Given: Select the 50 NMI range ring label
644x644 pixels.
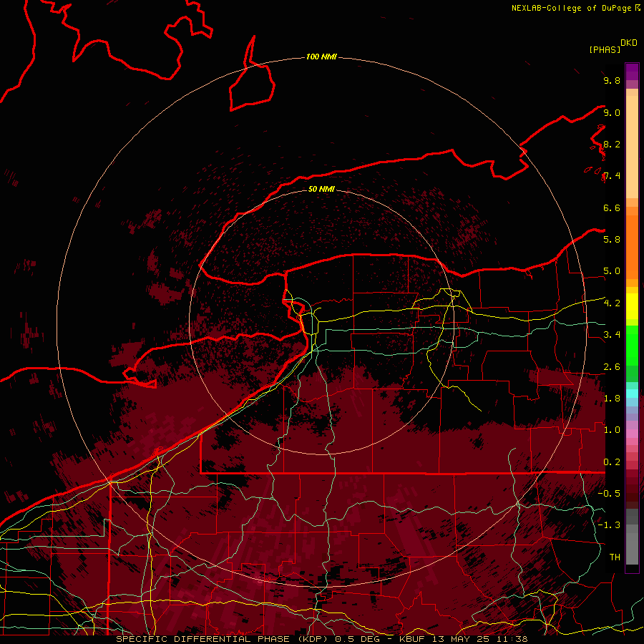Looking at the screenshot, I should (x=321, y=189).
